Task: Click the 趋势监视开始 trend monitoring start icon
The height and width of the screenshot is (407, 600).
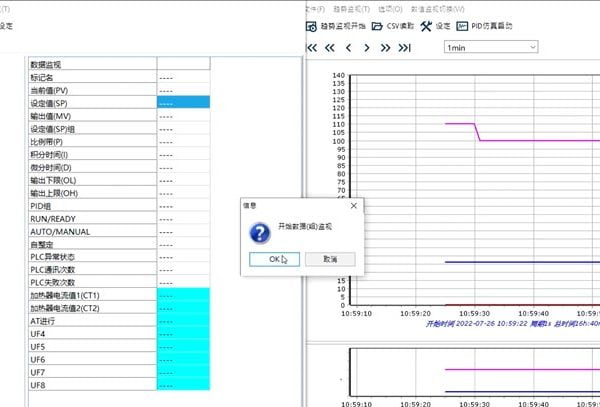Action: (312, 26)
